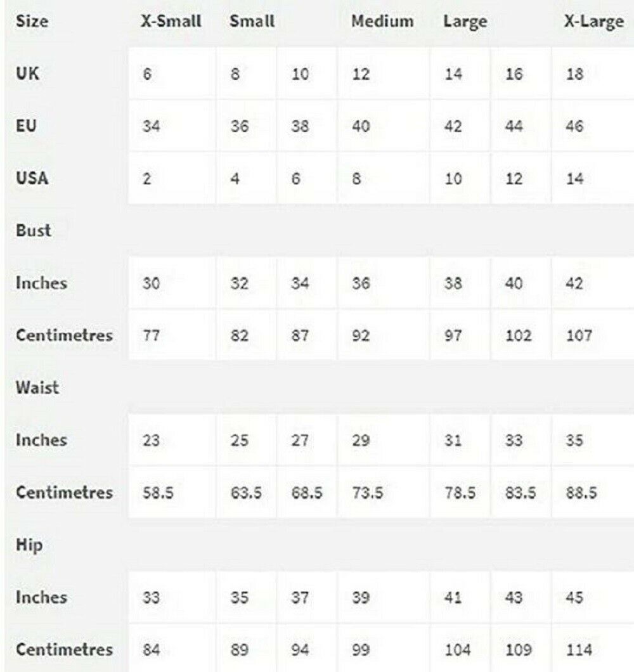Image resolution: width=634 pixels, height=672 pixels.
Task: Click the EU row label
Action: [26, 126]
